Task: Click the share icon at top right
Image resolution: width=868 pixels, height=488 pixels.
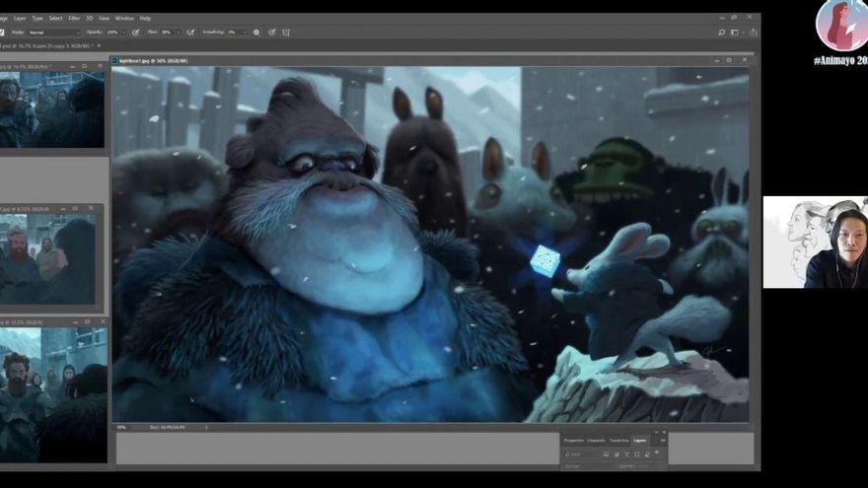Action: (753, 33)
